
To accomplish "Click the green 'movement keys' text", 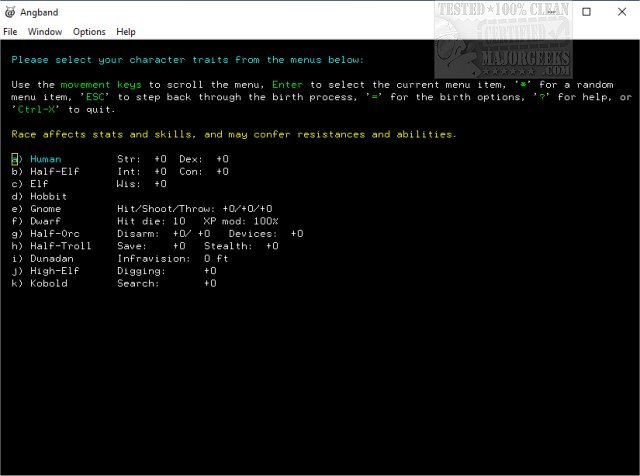I will 101,85.
